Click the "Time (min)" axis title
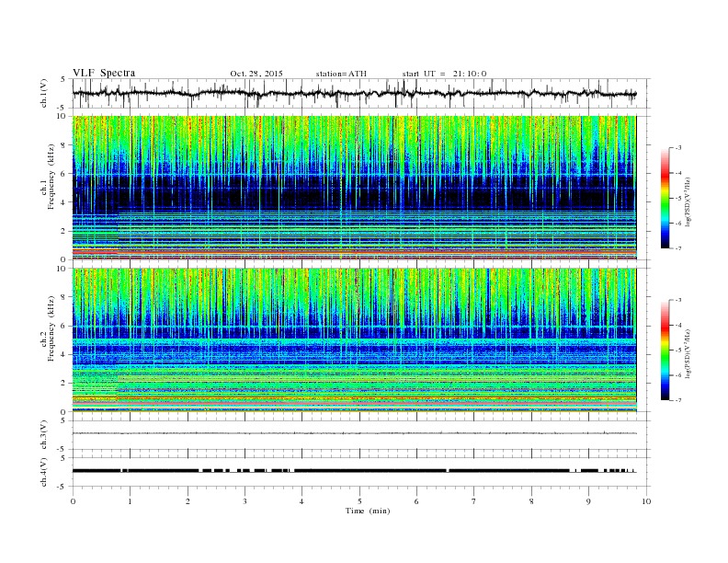This screenshot has height=563, width=728. pos(368,511)
